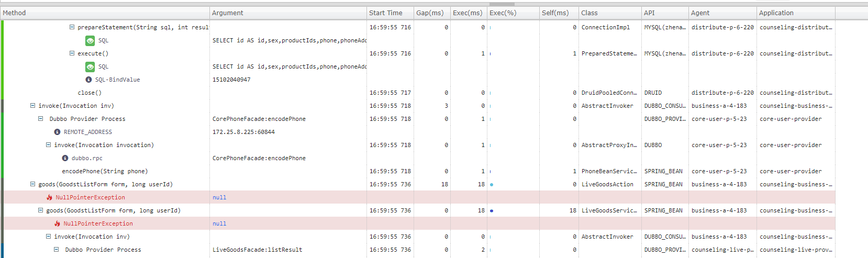
Task: Click the SELECT query text in the execute() SQL row
Action: pos(289,66)
